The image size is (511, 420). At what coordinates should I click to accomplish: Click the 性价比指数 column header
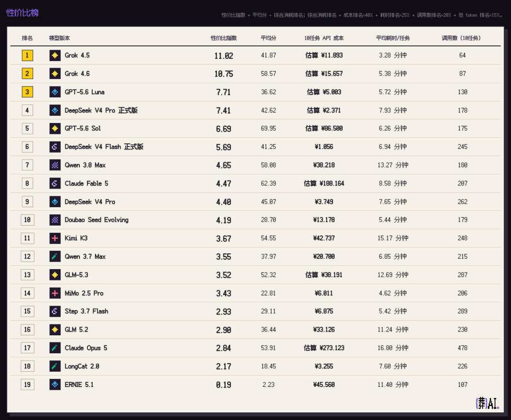[x=223, y=38]
